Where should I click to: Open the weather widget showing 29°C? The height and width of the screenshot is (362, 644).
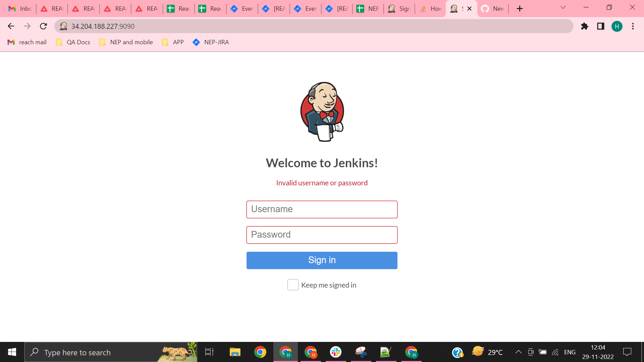tap(487, 352)
